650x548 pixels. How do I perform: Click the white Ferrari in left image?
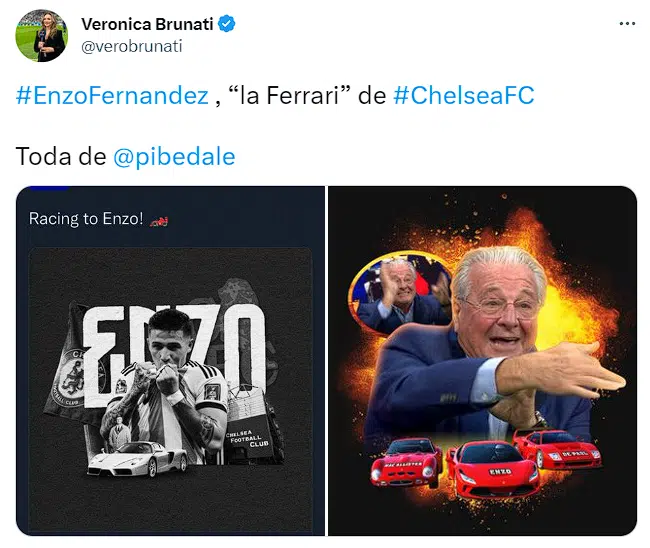coord(137,458)
